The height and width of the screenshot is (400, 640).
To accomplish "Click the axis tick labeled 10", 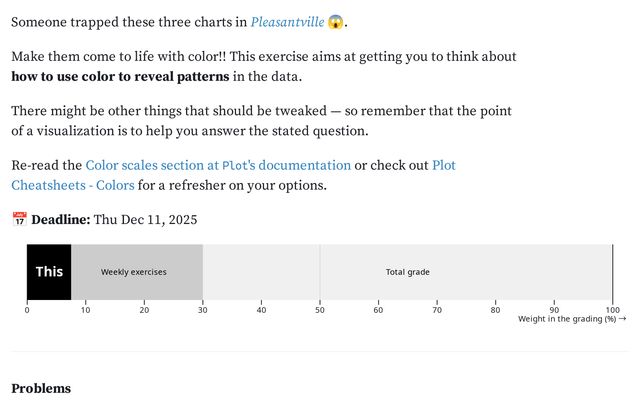I will [x=85, y=310].
